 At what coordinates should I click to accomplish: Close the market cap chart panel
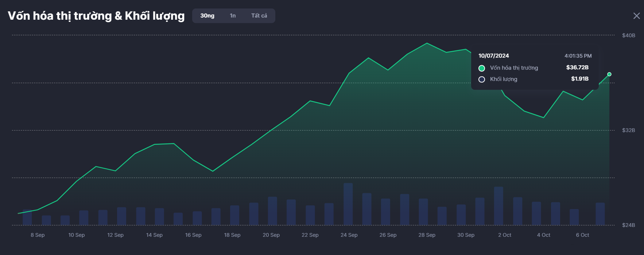[x=636, y=16]
